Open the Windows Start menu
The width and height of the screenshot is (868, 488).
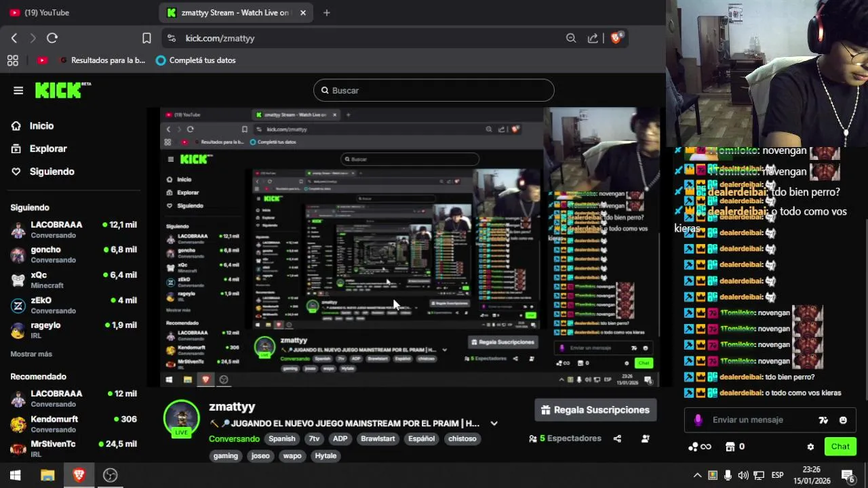15,475
